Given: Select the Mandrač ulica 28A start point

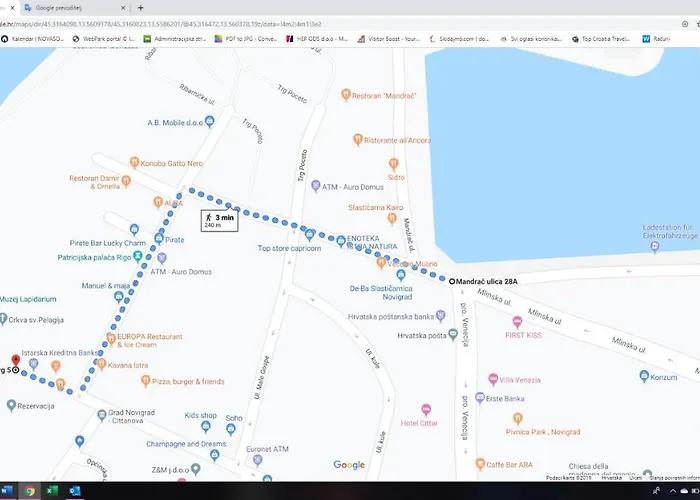Looking at the screenshot, I should click(452, 282).
